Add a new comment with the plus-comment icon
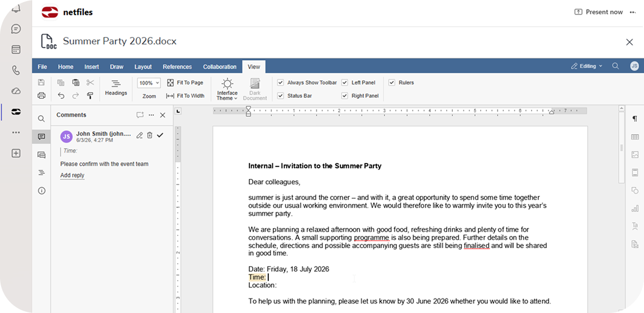Viewport: 644px width, 313px height. 140,115
